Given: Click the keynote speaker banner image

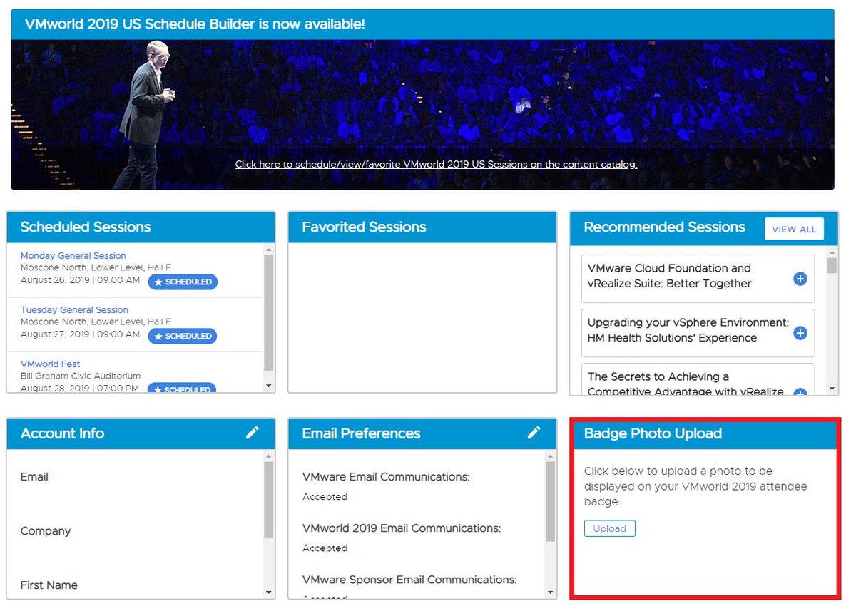Looking at the screenshot, I should click(422, 114).
